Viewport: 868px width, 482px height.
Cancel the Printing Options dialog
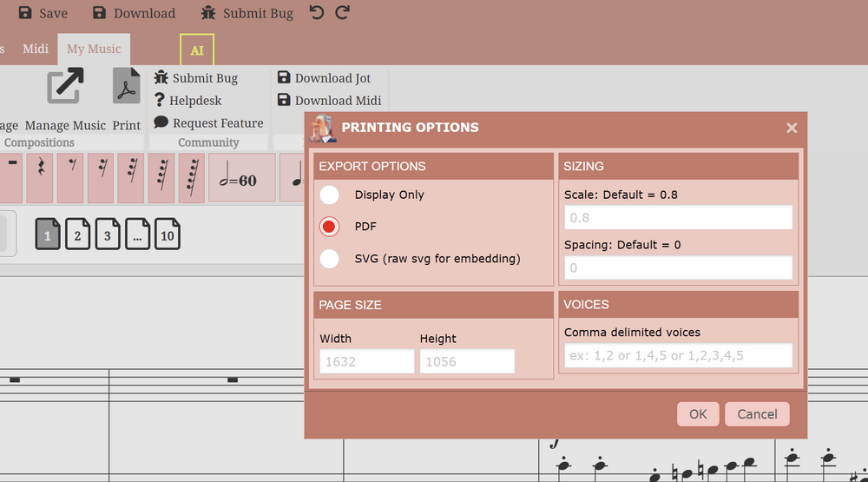click(757, 414)
